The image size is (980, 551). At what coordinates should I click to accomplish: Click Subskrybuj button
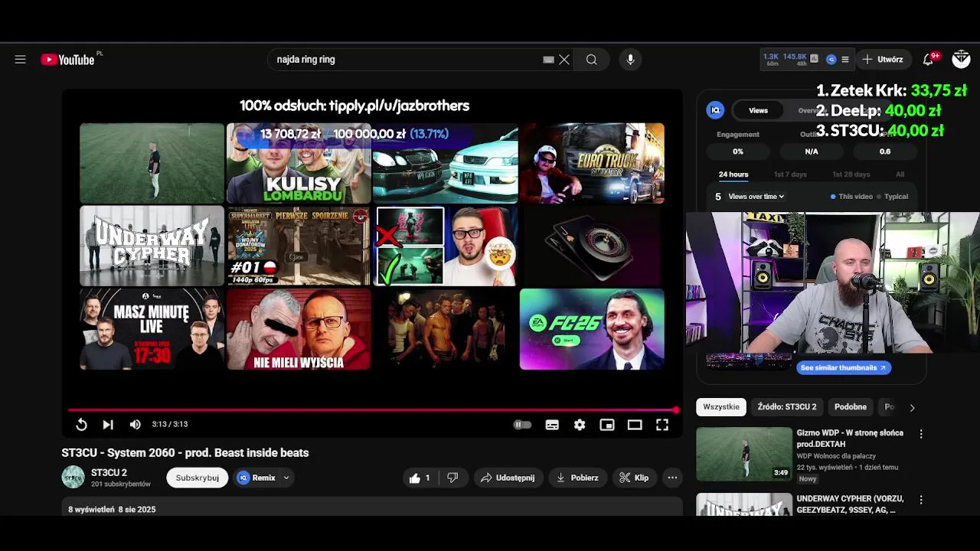(198, 478)
